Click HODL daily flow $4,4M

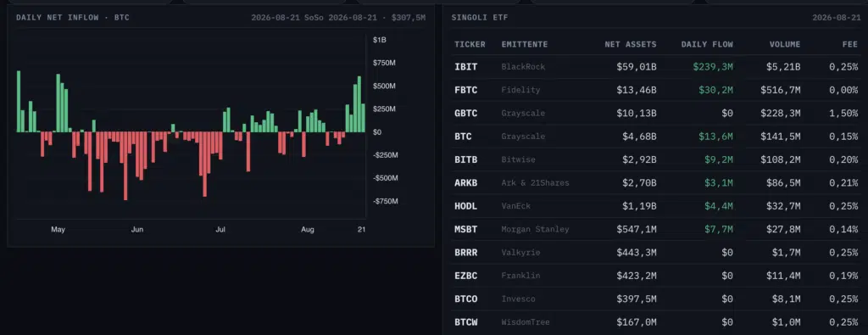pos(719,206)
